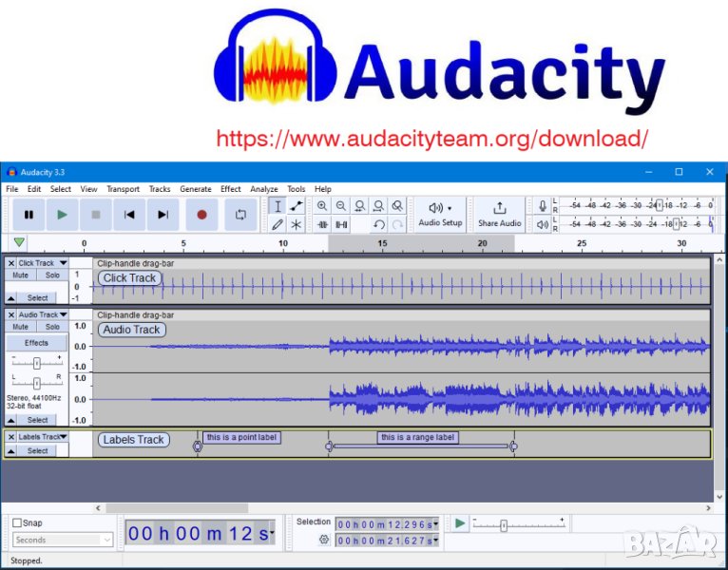Click the Zoom In magnifier icon
This screenshot has height=570, width=728.
(322, 206)
